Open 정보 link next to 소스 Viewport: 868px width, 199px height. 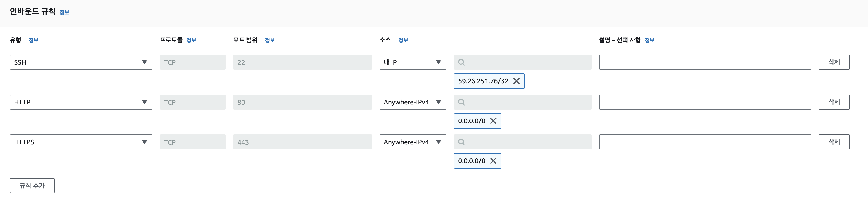403,40
